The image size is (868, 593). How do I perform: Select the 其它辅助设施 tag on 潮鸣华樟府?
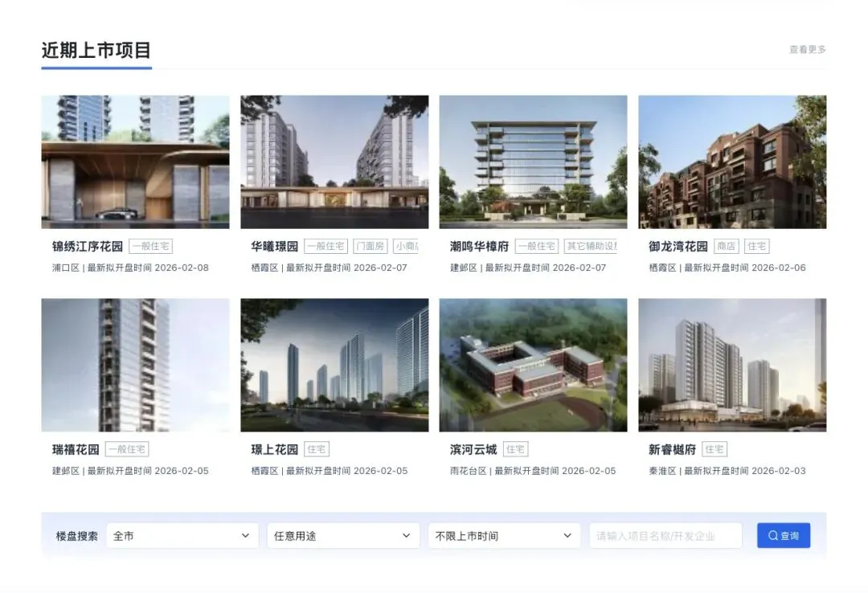[591, 246]
